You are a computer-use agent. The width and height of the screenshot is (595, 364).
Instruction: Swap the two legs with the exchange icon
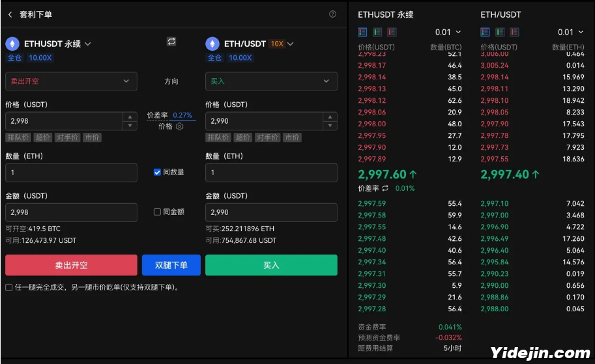[171, 41]
